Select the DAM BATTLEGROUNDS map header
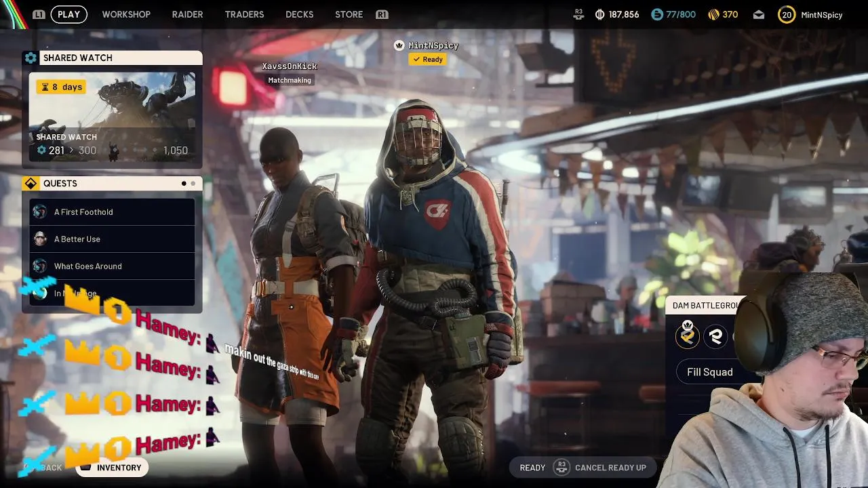Screen dimensions: 868x488 (704, 306)
